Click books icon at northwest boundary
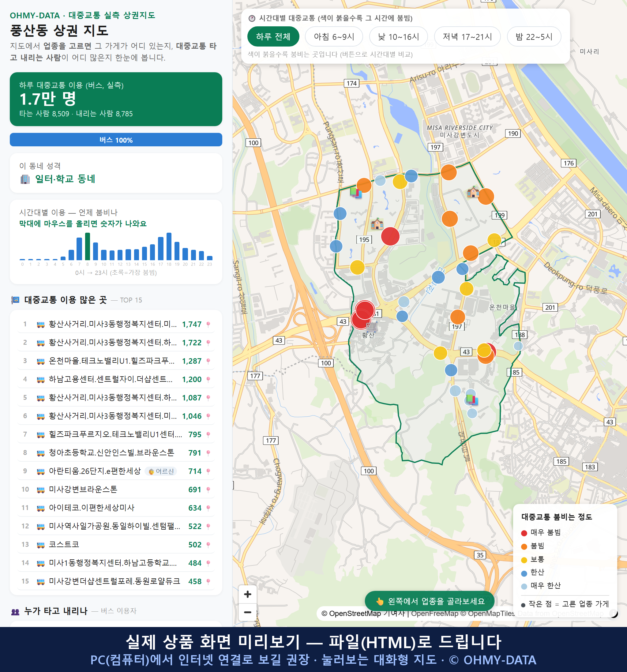 click(x=355, y=193)
